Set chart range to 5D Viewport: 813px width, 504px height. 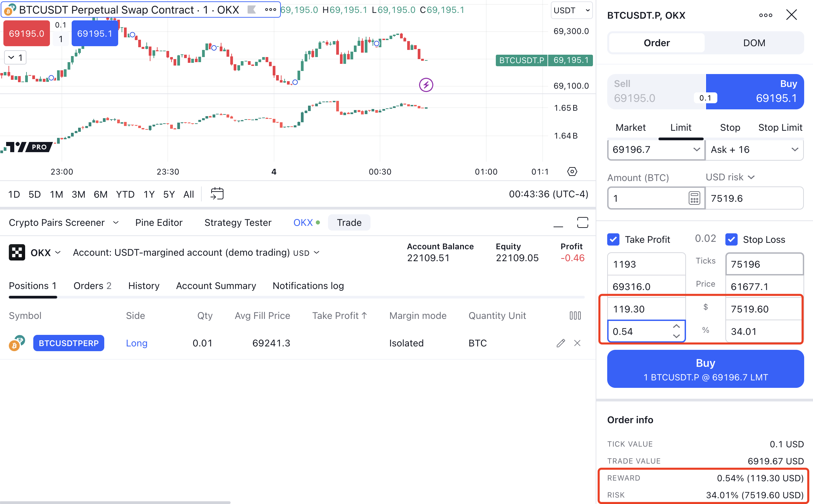(35, 195)
